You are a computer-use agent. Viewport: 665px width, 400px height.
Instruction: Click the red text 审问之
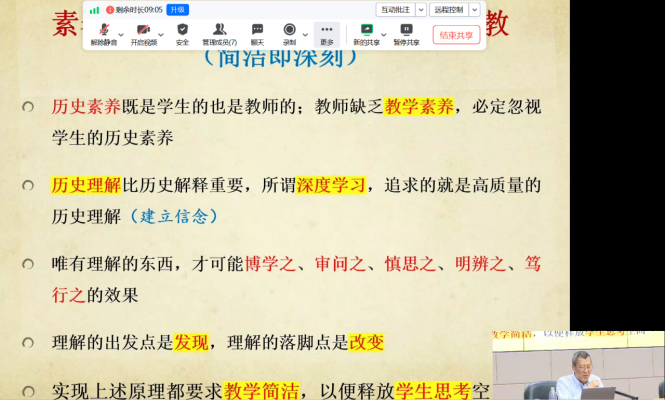(x=340, y=264)
